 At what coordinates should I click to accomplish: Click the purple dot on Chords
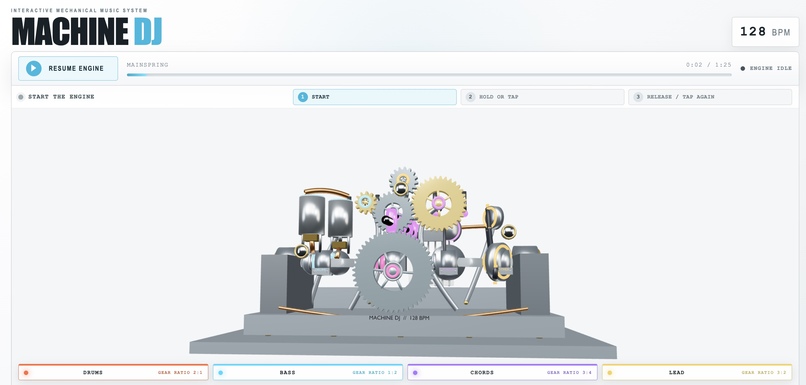[x=415, y=373]
